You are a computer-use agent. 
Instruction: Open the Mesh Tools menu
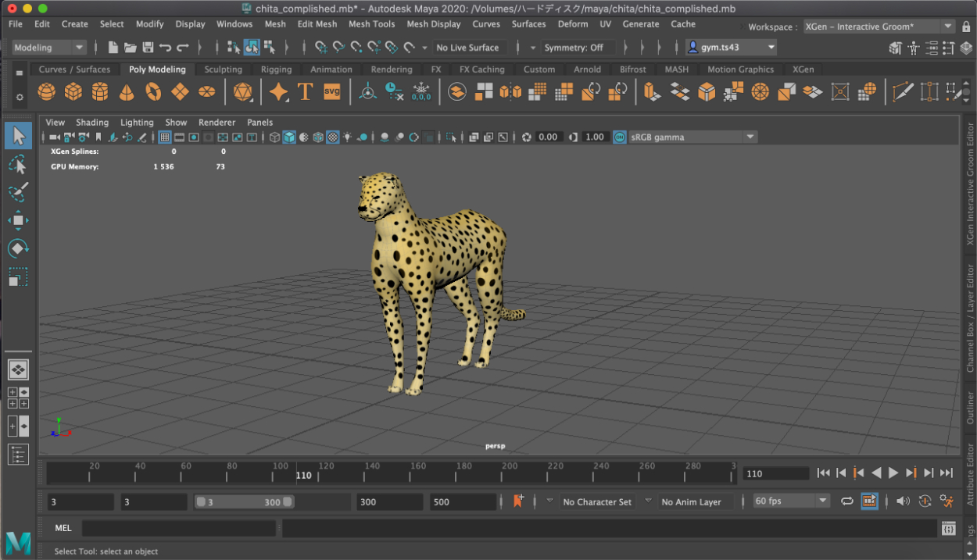pos(371,24)
